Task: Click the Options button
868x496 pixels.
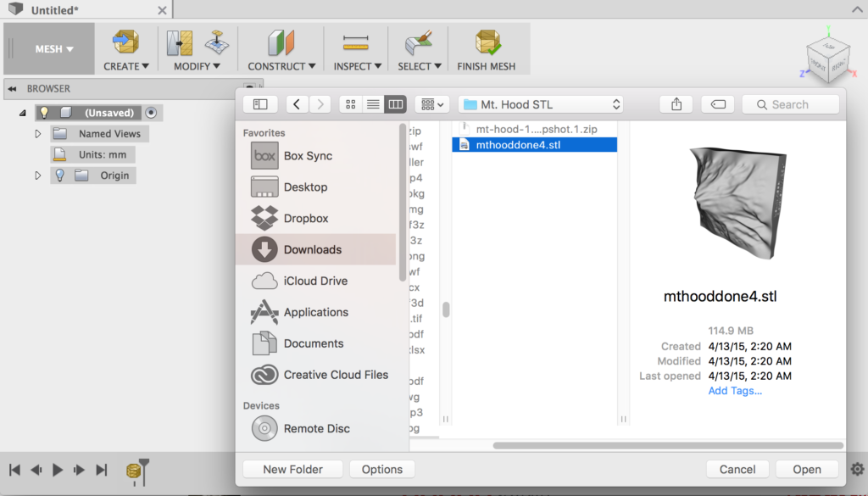Action: 382,469
